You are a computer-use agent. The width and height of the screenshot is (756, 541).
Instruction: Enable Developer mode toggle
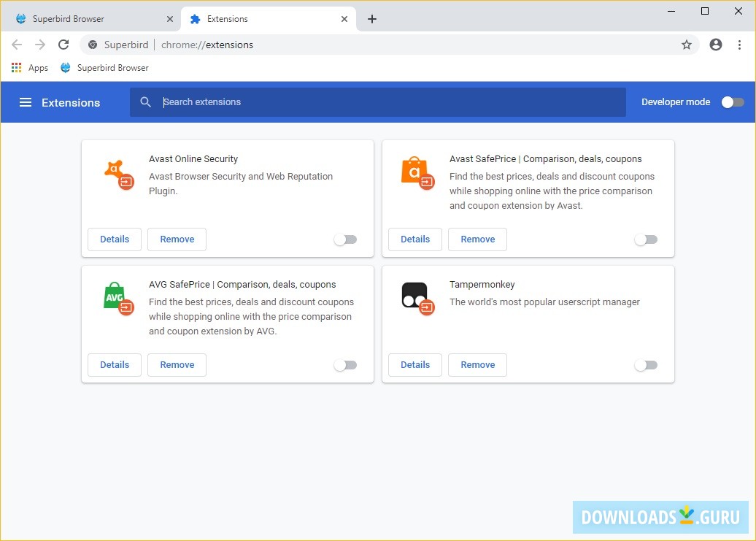coord(733,102)
